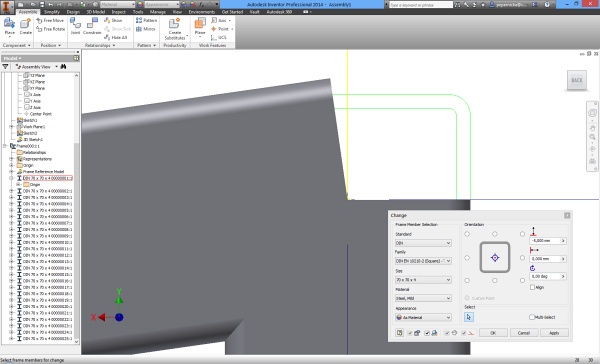Click the Save icon in quick access toolbar
Viewport: 600px width, 364px height.
click(42, 5)
